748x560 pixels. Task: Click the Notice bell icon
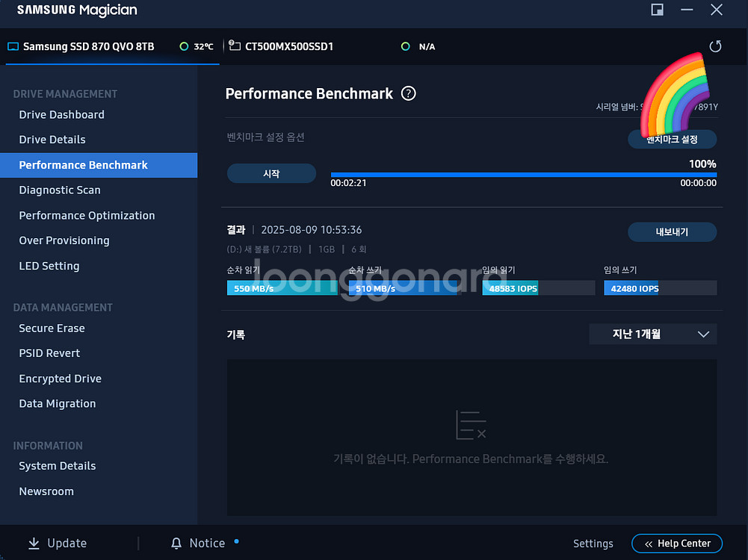coord(176,544)
